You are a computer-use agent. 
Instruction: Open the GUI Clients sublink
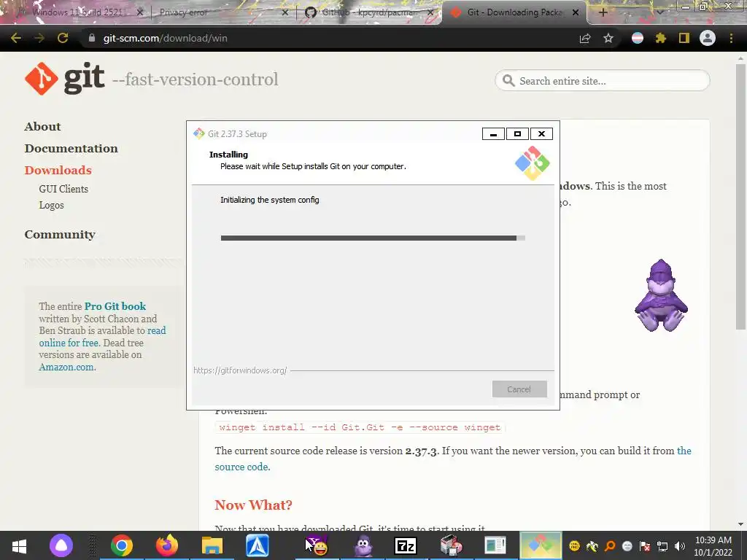click(63, 189)
